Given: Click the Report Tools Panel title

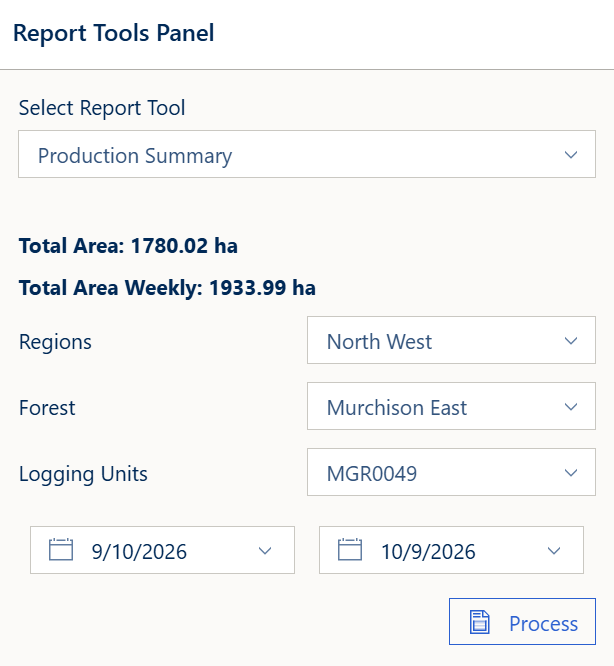Looking at the screenshot, I should (x=114, y=33).
